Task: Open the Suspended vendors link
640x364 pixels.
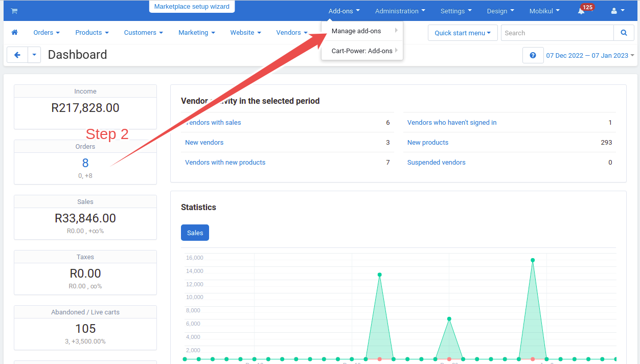Action: tap(436, 162)
